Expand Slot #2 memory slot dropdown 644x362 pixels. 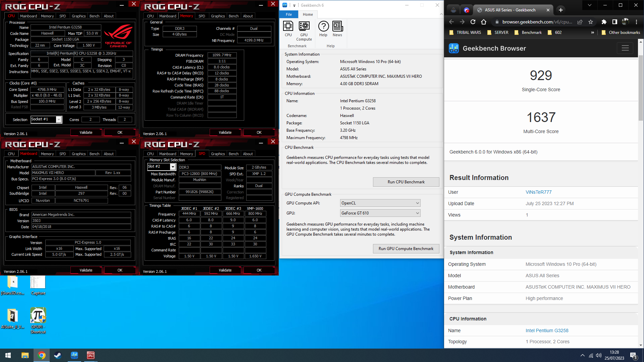pos(173,167)
